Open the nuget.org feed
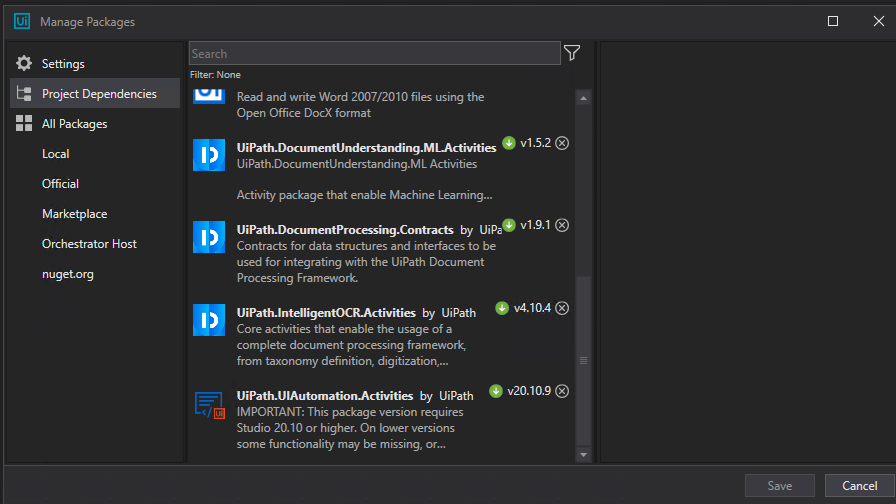Screen dimensions: 896x504 click(67, 274)
